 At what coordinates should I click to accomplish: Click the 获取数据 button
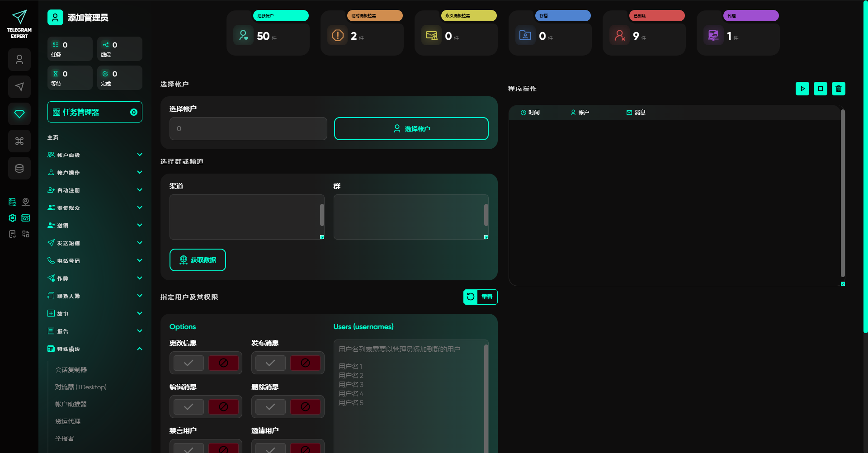click(198, 260)
